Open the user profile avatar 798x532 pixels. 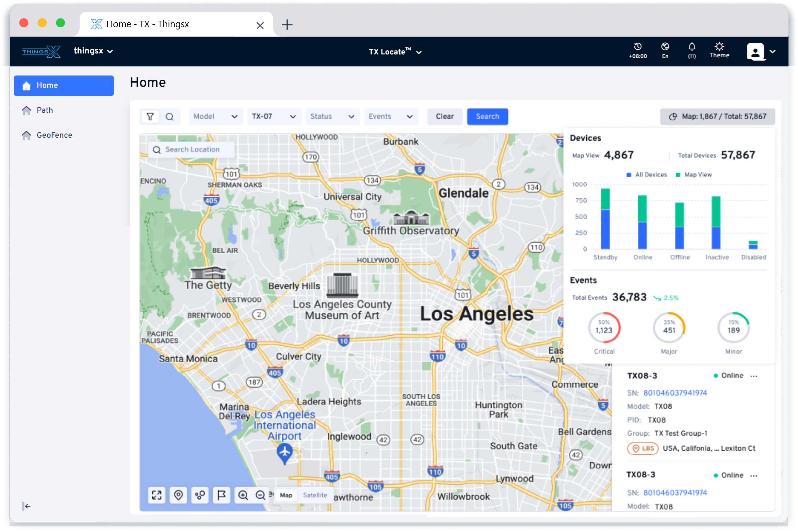click(x=755, y=52)
